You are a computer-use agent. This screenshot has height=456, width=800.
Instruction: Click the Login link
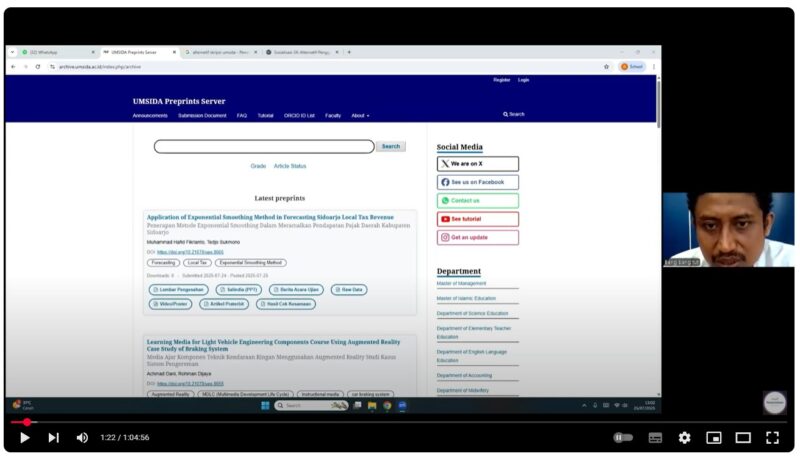[x=523, y=80]
